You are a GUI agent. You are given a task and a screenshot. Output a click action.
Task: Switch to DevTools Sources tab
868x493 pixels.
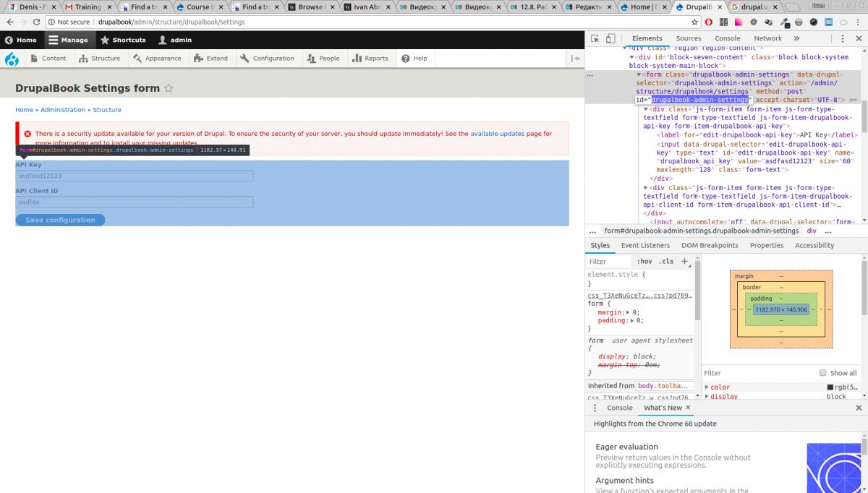tap(689, 38)
